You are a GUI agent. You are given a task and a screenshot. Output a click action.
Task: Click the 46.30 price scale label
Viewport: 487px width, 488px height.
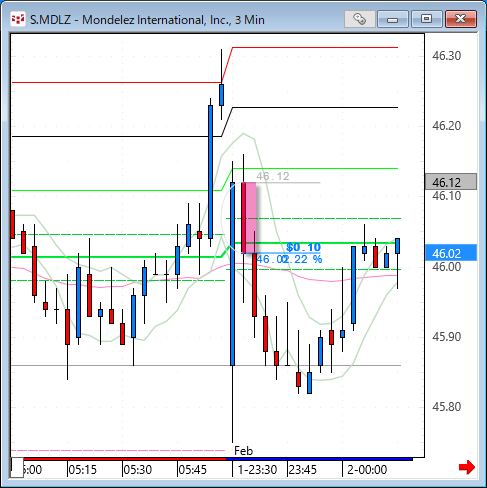click(x=446, y=56)
